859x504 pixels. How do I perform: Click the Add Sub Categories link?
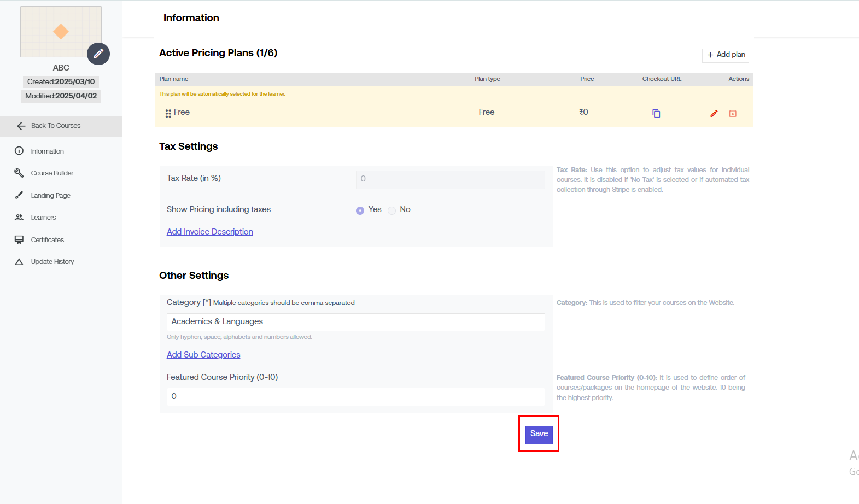[x=203, y=355]
